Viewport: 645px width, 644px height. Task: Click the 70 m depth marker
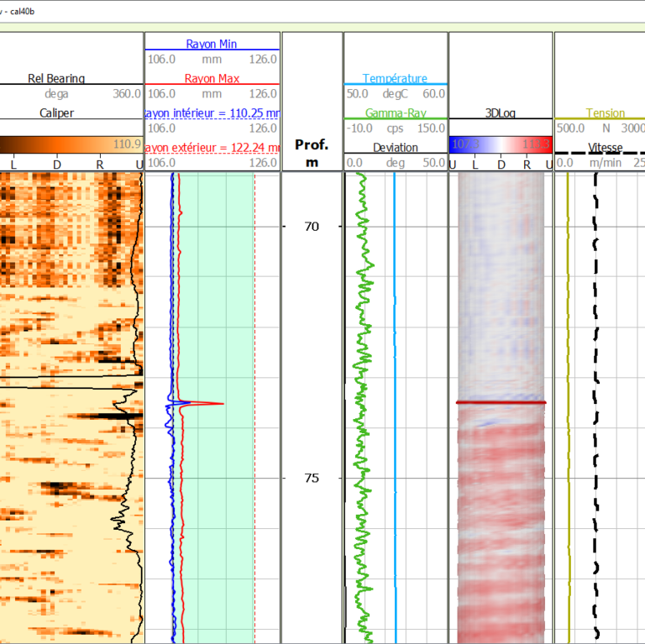click(312, 227)
